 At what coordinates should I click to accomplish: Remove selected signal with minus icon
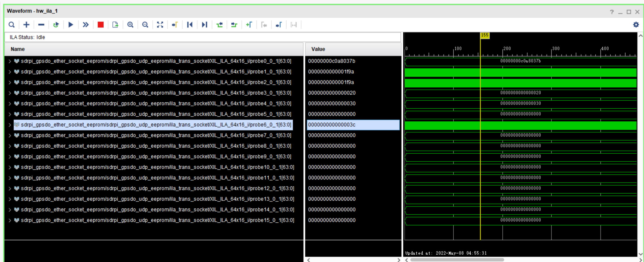pyautogui.click(x=41, y=25)
